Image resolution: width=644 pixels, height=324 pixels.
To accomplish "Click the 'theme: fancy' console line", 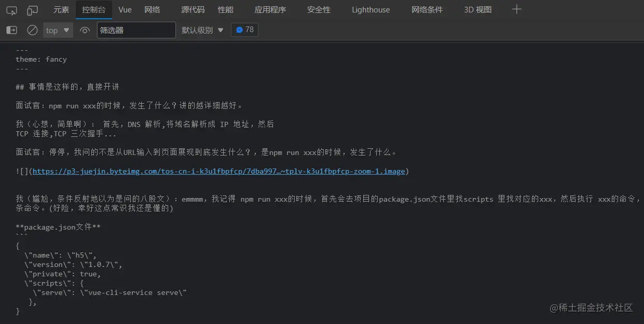I will point(42,59).
